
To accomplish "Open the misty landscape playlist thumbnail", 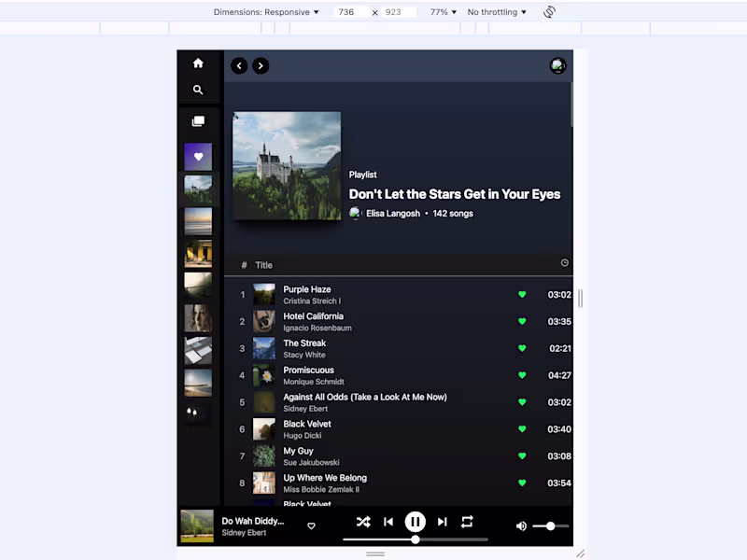I will tap(198, 286).
